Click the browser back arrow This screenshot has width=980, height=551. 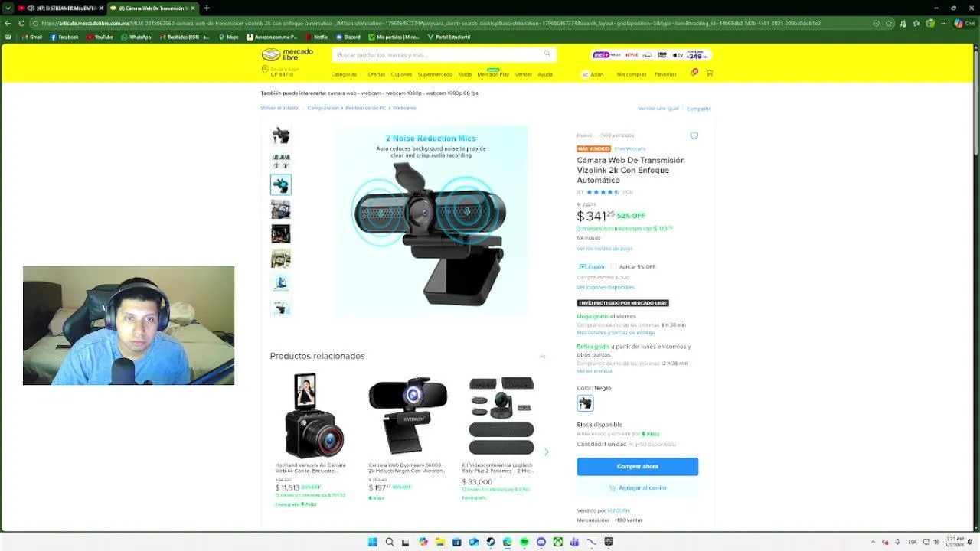click(x=8, y=23)
